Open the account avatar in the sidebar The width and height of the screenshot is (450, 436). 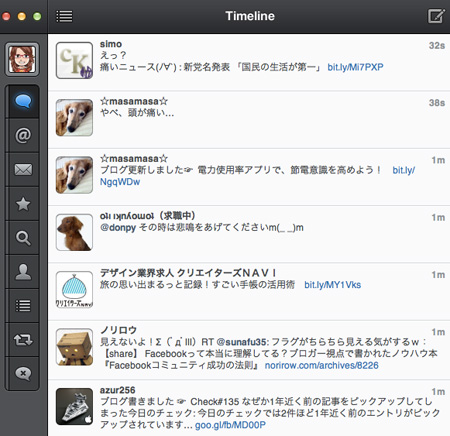22,59
